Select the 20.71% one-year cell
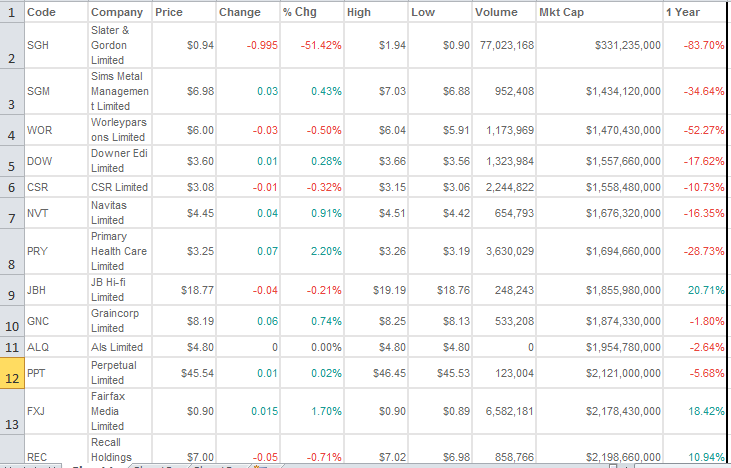The image size is (731, 468). (695, 290)
